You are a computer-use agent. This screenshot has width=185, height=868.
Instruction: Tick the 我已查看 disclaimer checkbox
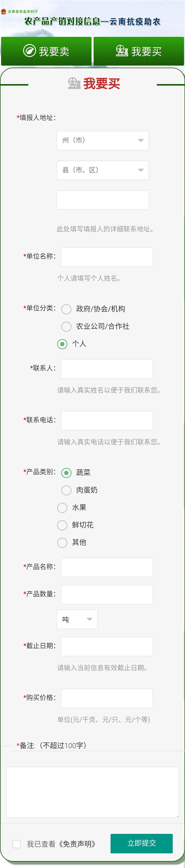(17, 844)
